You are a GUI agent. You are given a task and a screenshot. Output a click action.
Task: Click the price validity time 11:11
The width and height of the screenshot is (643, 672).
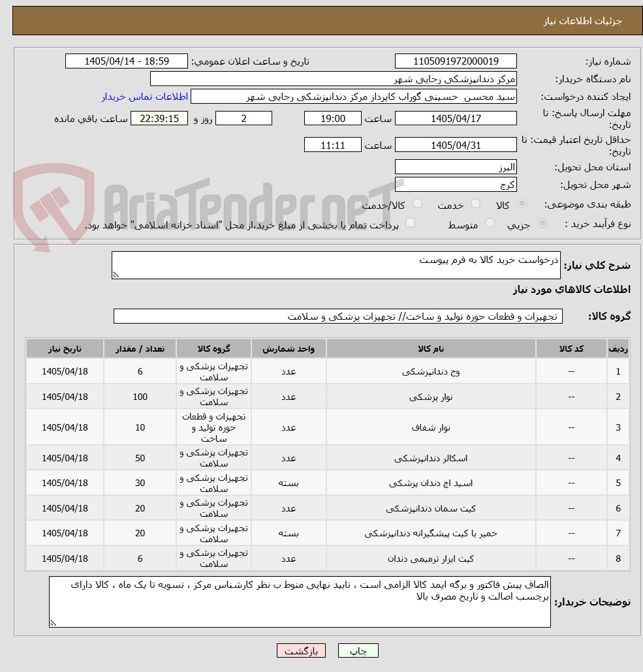point(333,145)
